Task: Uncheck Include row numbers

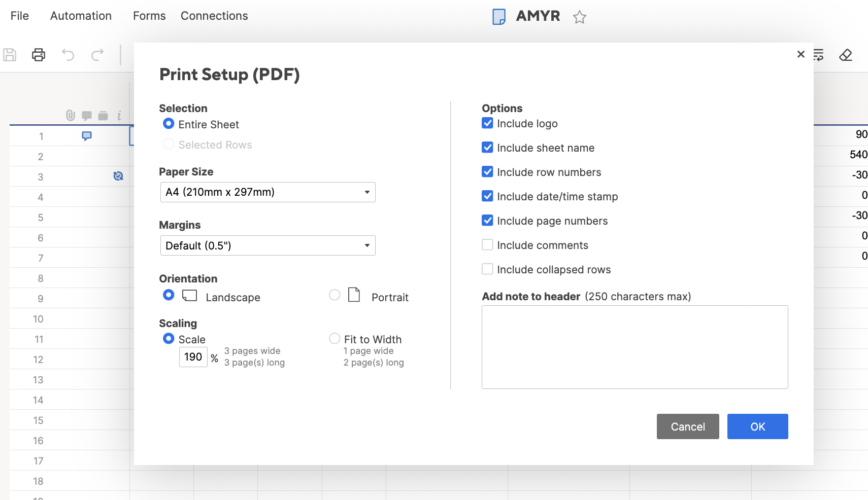Action: pyautogui.click(x=487, y=172)
